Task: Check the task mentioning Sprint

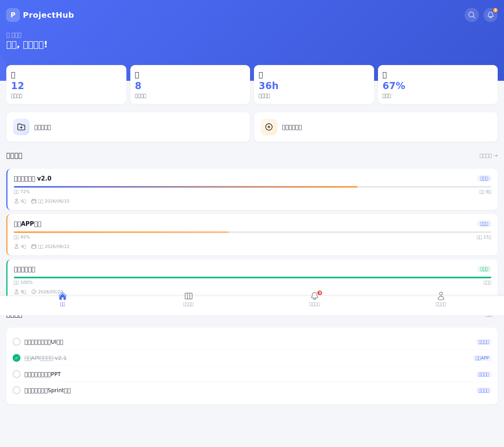Action: (x=17, y=390)
